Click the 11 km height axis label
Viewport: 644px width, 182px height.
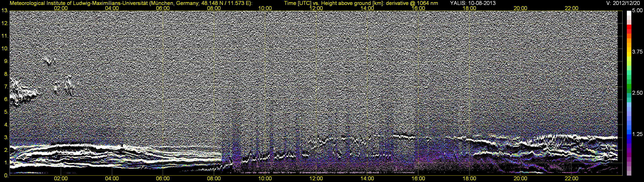click(x=5, y=36)
